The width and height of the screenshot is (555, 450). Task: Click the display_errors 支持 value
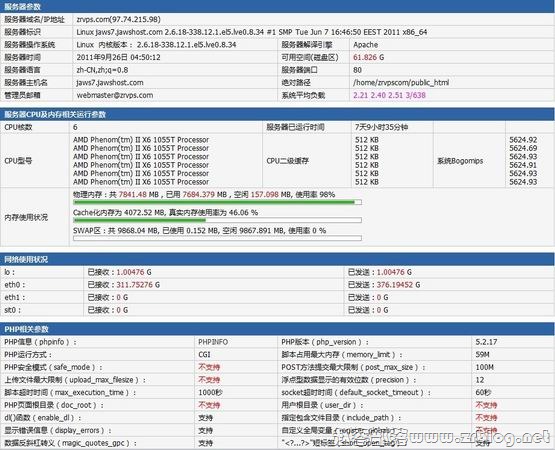pos(205,431)
